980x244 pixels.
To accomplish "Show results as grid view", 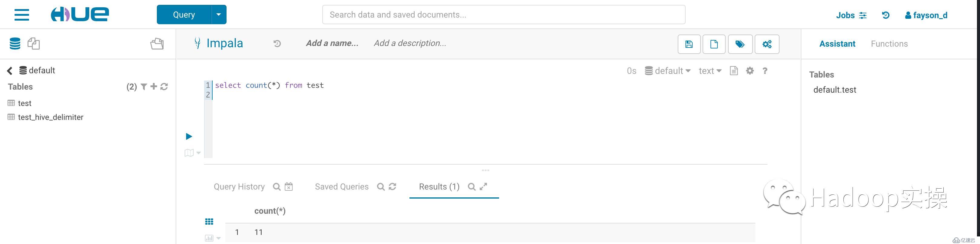I will click(x=209, y=222).
